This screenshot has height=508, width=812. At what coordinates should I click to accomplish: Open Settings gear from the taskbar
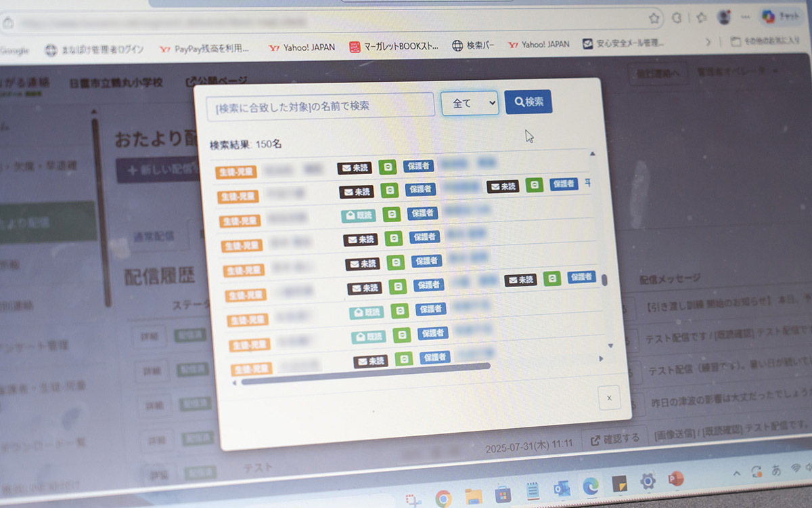coord(648,482)
